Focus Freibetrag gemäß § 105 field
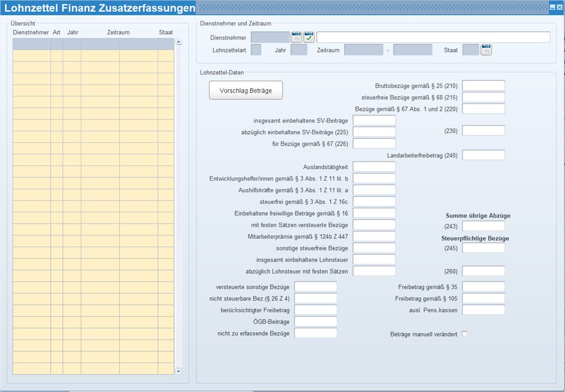565x392 pixels. click(484, 298)
